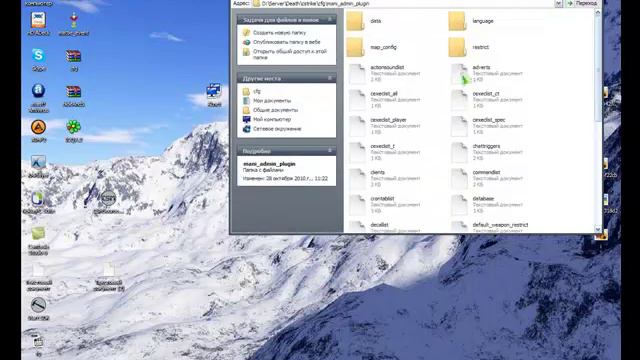This screenshot has width=640, height=360.
Task: Open the My Computer link
Action: click(x=272, y=119)
